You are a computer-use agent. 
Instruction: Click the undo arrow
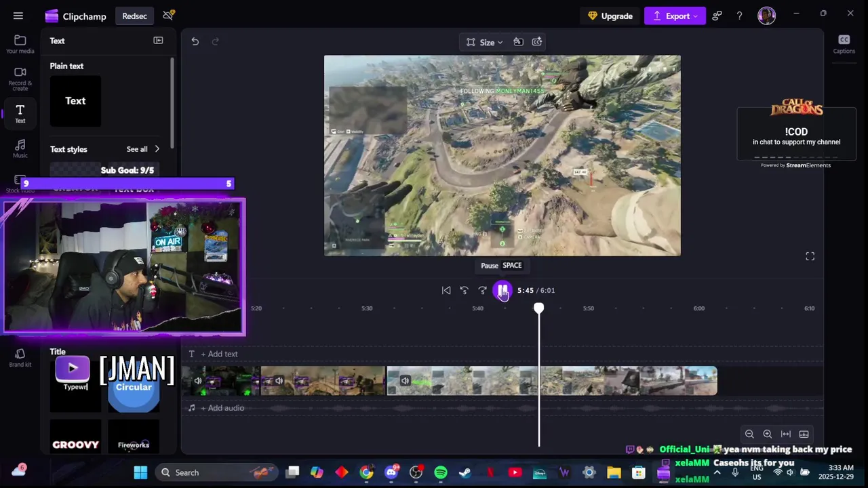click(195, 41)
